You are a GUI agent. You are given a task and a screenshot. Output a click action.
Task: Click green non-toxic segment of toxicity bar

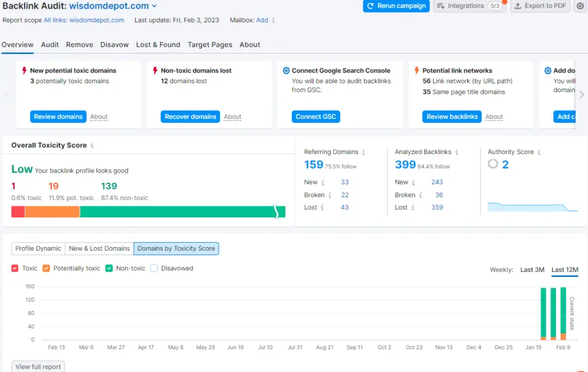pos(183,212)
